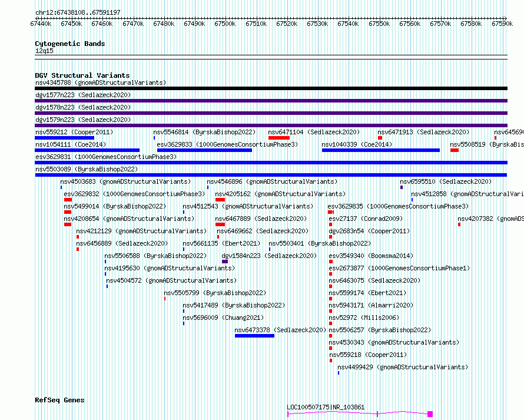
Task: Open dgv1579n223 (Sedlazeck2020) variant label
Action: coord(83,120)
